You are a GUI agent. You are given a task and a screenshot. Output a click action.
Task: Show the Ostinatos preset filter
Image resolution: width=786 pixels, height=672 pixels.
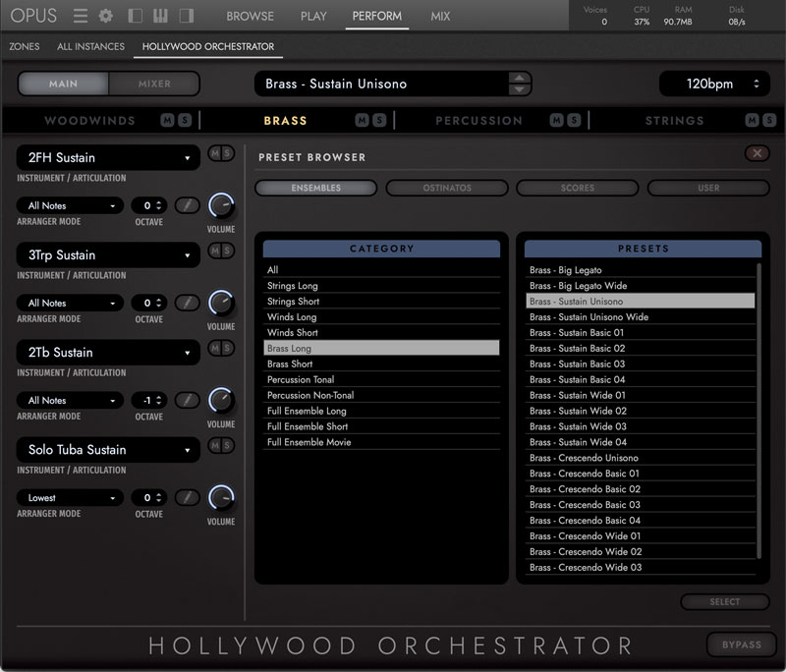(x=447, y=188)
